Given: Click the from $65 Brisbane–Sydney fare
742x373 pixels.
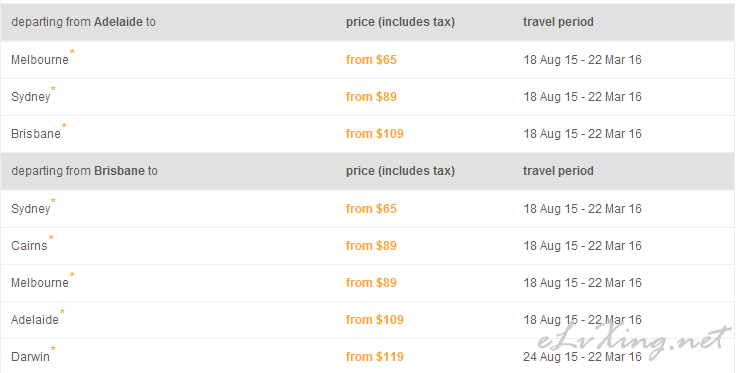Looking at the screenshot, I should (x=371, y=209).
